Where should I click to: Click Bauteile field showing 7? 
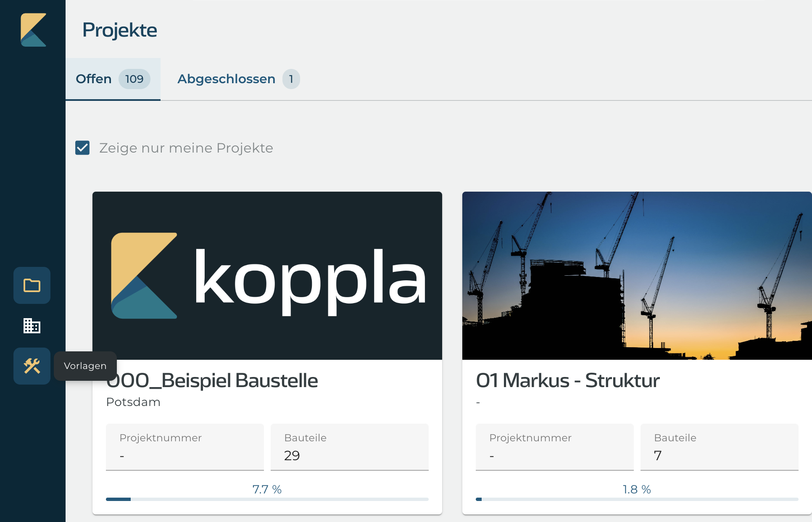point(720,447)
